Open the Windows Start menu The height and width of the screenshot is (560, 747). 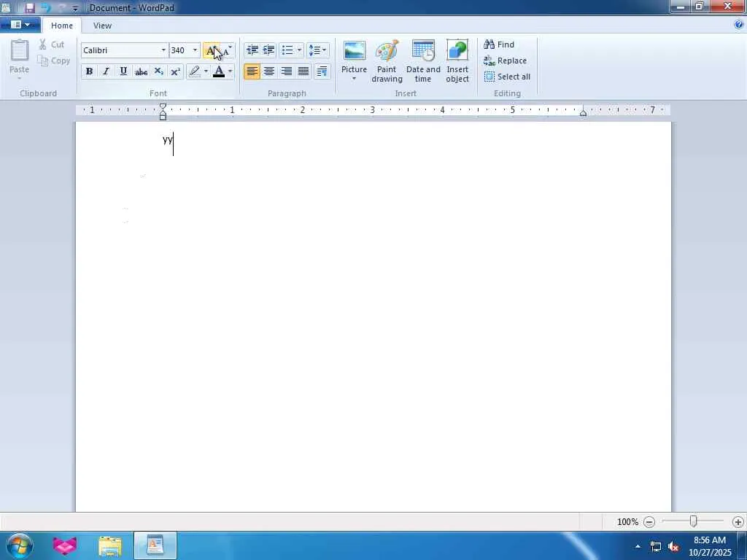click(x=20, y=545)
